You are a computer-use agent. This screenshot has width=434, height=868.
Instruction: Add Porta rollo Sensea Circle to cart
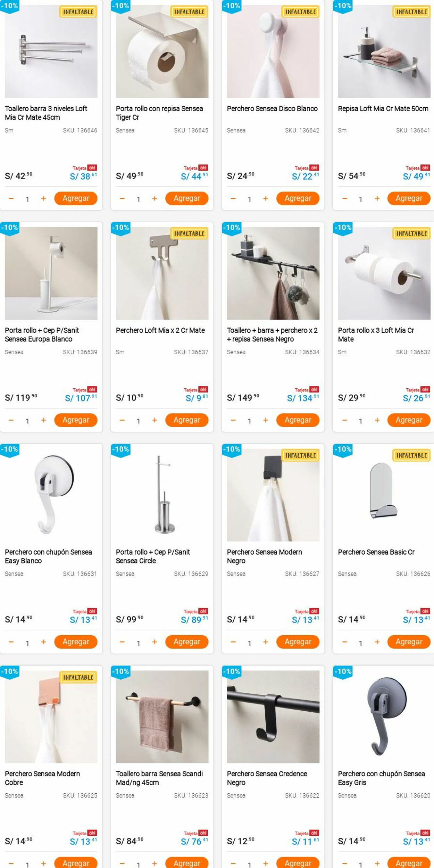pos(187,642)
